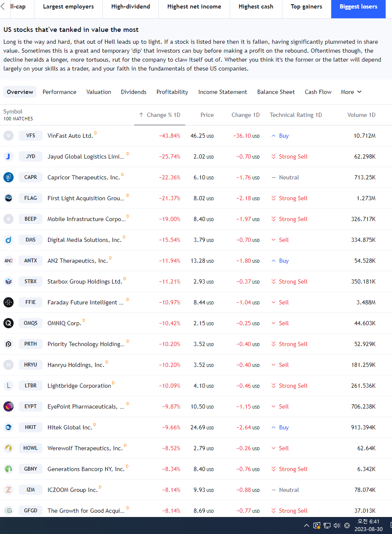Open the Cash Flow view tab
Screen dimensions: 392x534
pos(318,92)
